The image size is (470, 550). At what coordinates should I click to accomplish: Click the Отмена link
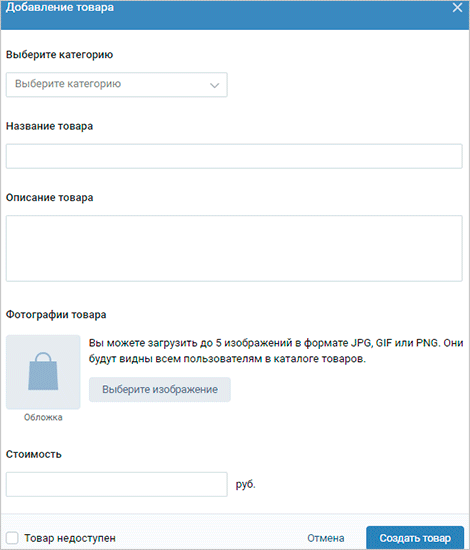click(x=325, y=538)
